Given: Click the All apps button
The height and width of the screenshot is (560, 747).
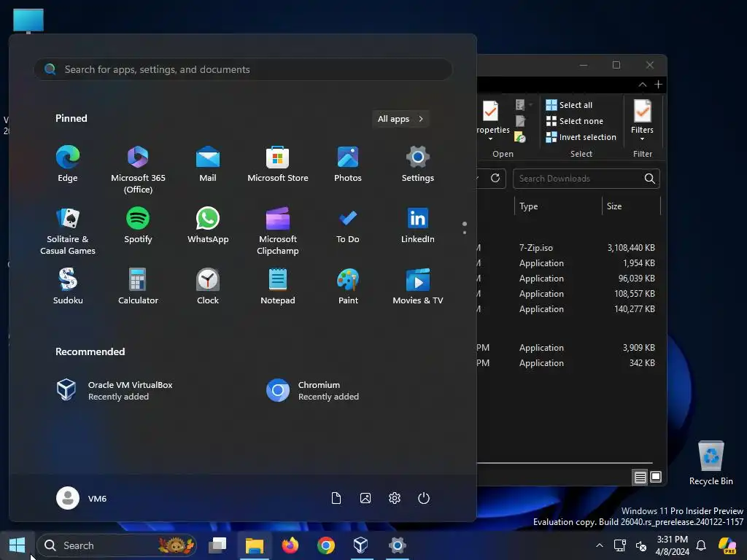Looking at the screenshot, I should 400,119.
